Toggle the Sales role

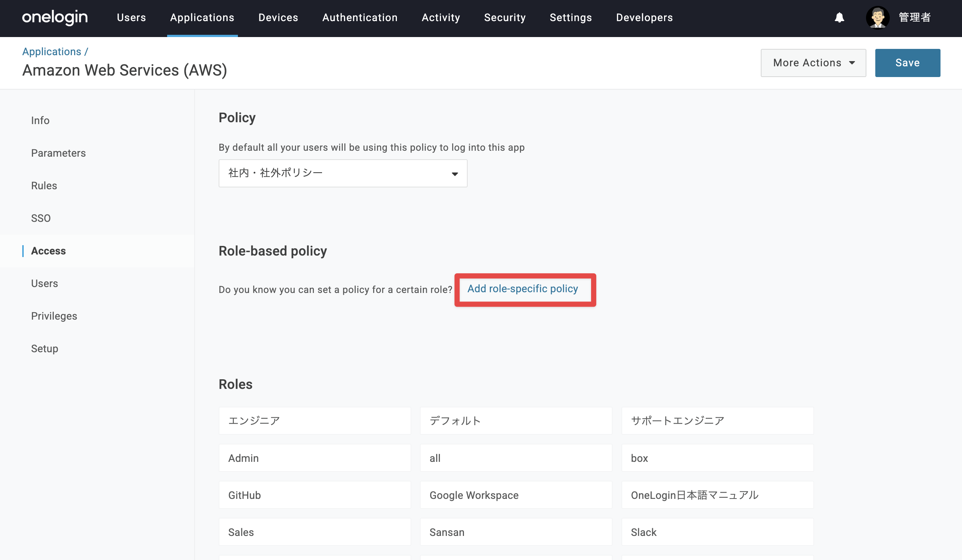click(x=315, y=532)
